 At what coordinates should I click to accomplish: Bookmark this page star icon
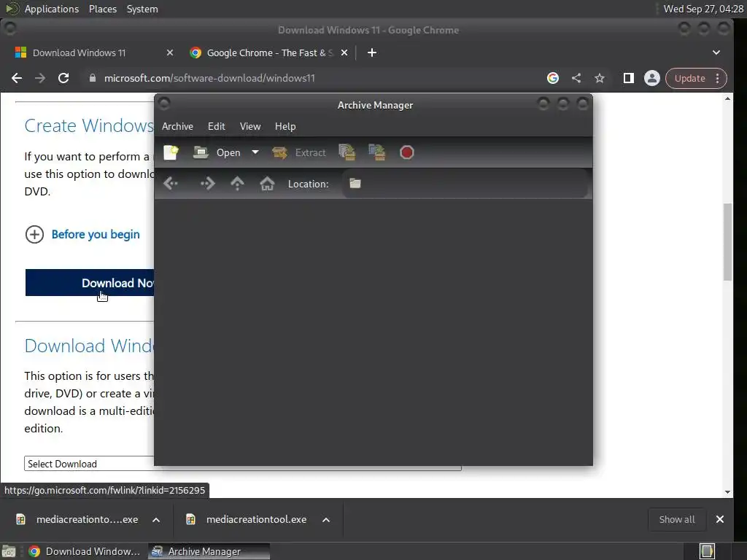(x=600, y=78)
